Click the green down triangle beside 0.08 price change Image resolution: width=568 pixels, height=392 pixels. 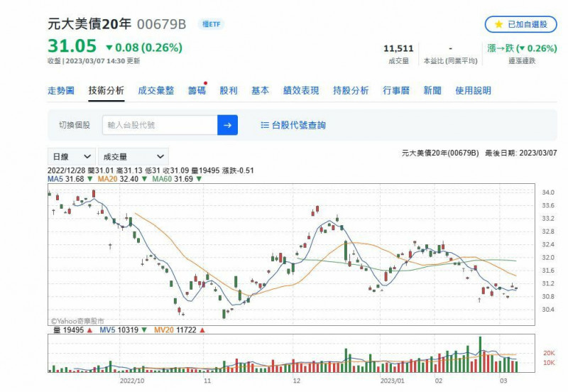(109, 48)
